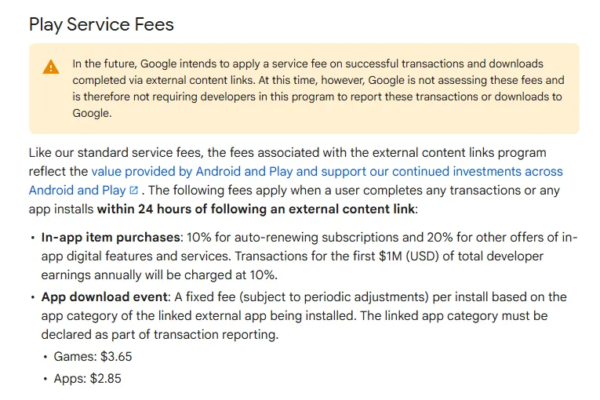Select the 'Apps: $2.85' list item
The image size is (600, 400).
point(85,380)
